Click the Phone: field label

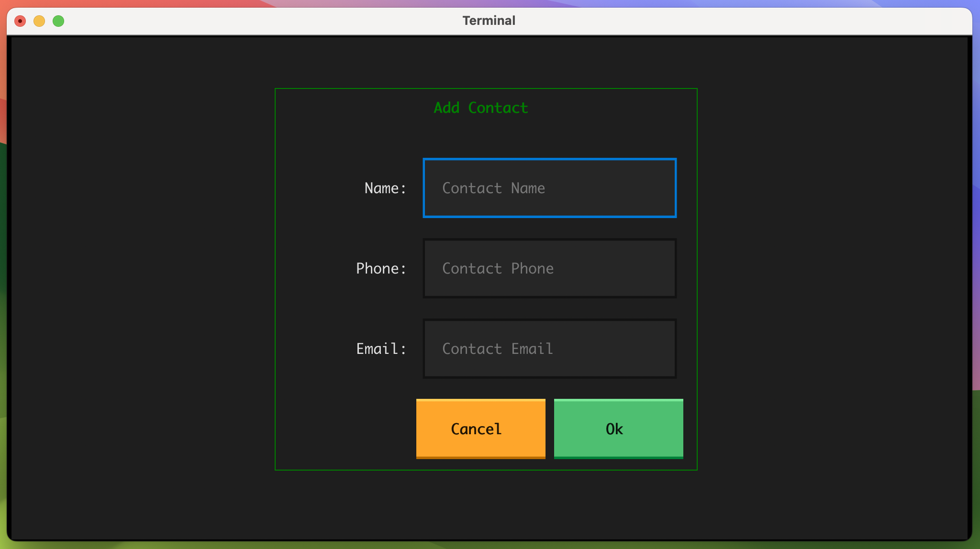pyautogui.click(x=381, y=268)
